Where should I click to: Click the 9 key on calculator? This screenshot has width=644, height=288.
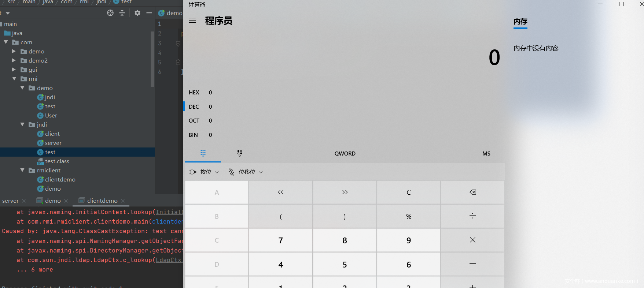point(409,240)
